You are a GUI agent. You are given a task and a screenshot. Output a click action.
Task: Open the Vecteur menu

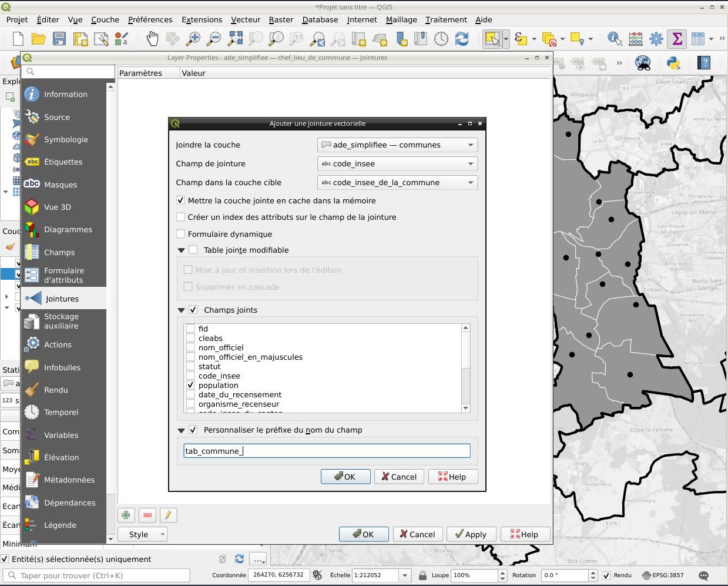pos(245,19)
